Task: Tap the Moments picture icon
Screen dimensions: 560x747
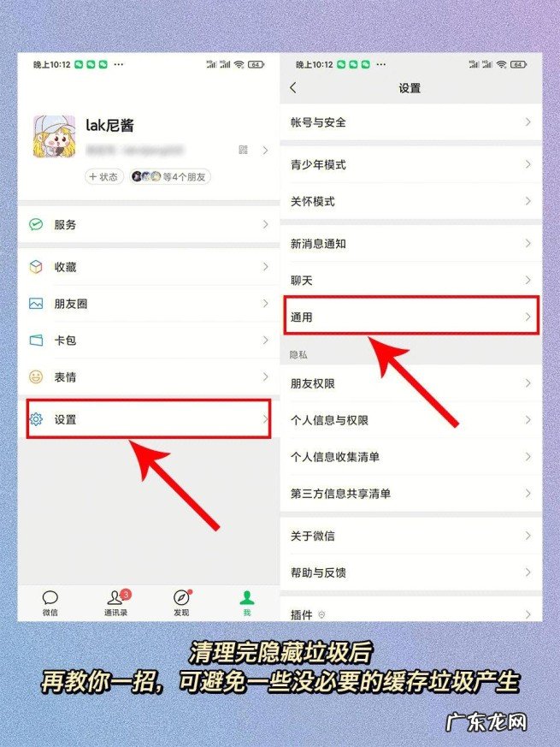Action: pos(36,304)
